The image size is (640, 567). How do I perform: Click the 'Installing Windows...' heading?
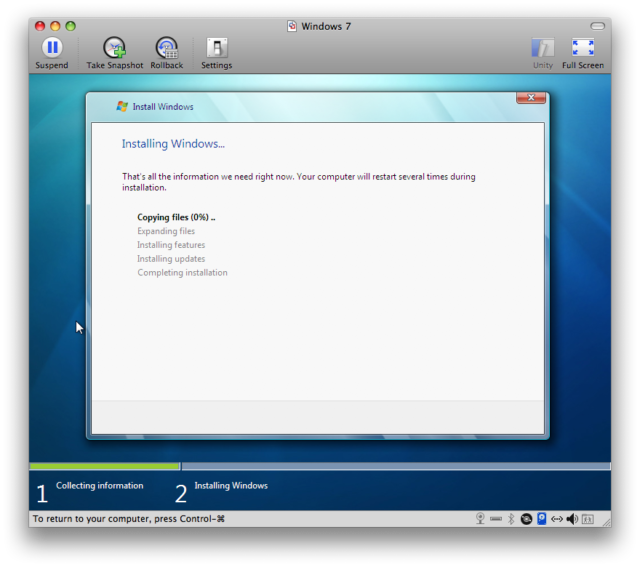pos(173,144)
